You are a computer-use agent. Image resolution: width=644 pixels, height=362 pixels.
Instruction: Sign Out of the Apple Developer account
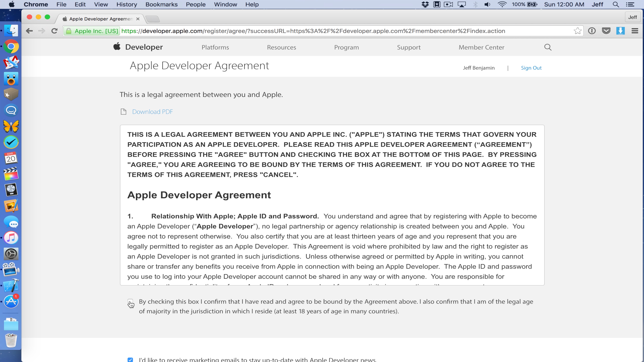pyautogui.click(x=531, y=68)
